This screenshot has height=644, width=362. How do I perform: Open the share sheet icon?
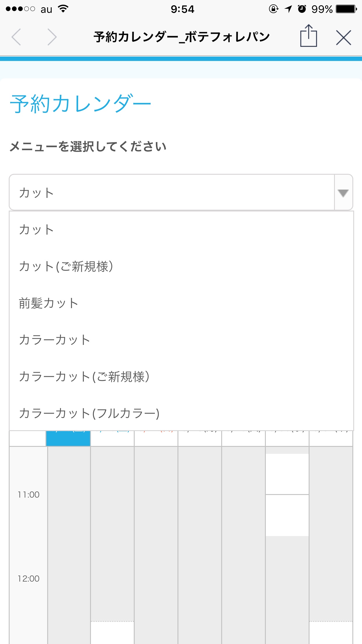[x=308, y=36]
